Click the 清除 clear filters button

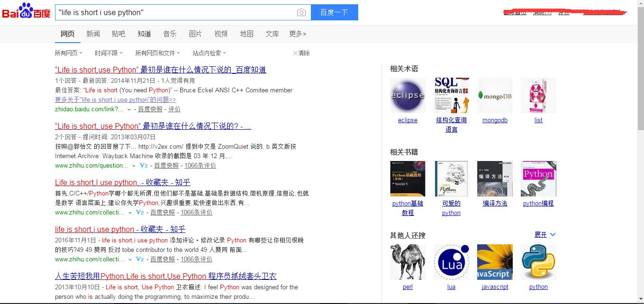[301, 53]
